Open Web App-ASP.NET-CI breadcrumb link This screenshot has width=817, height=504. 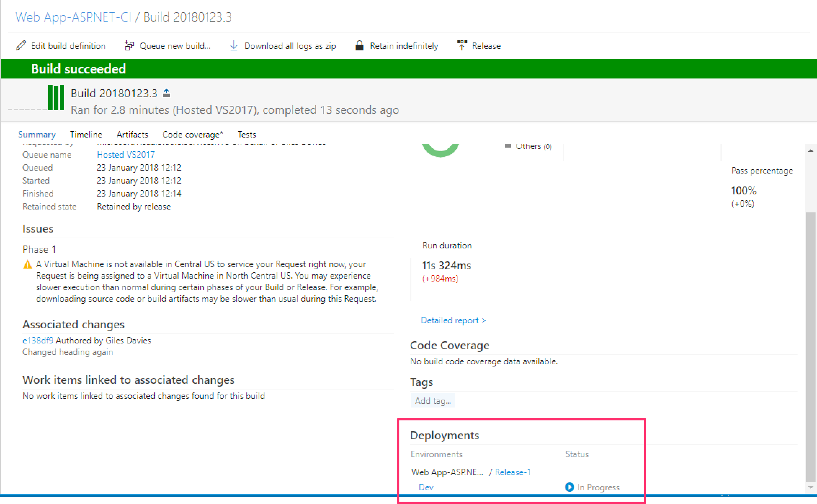coord(73,17)
